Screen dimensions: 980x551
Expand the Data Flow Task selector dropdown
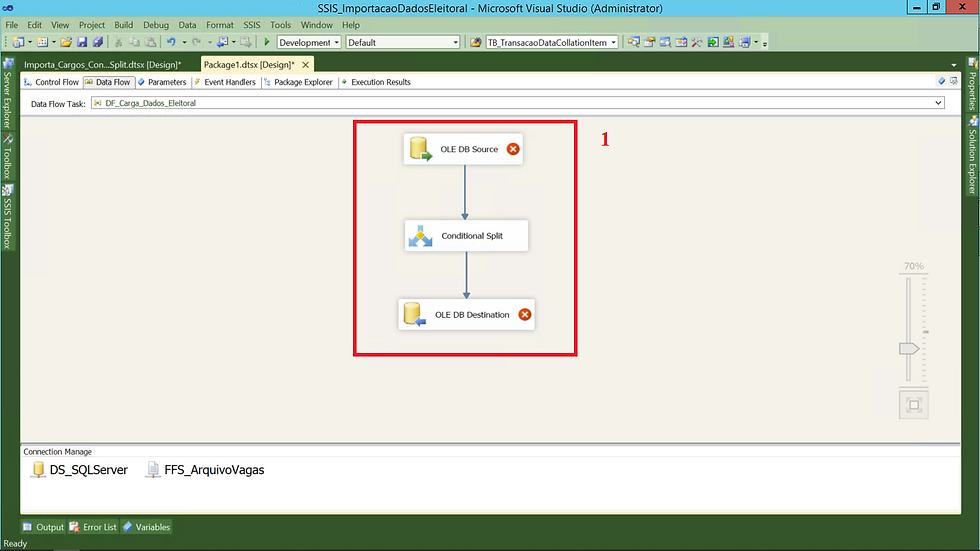[x=938, y=103]
